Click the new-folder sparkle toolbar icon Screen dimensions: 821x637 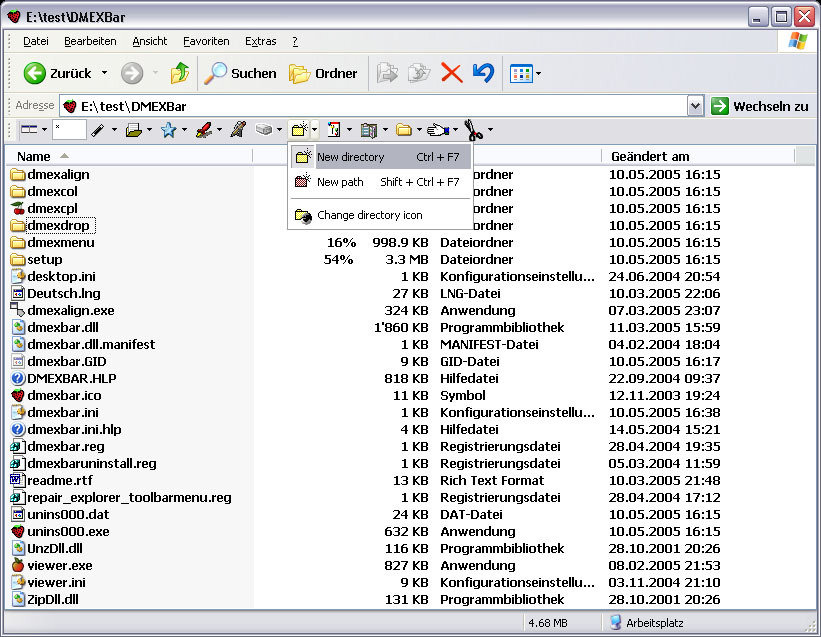tap(300, 129)
